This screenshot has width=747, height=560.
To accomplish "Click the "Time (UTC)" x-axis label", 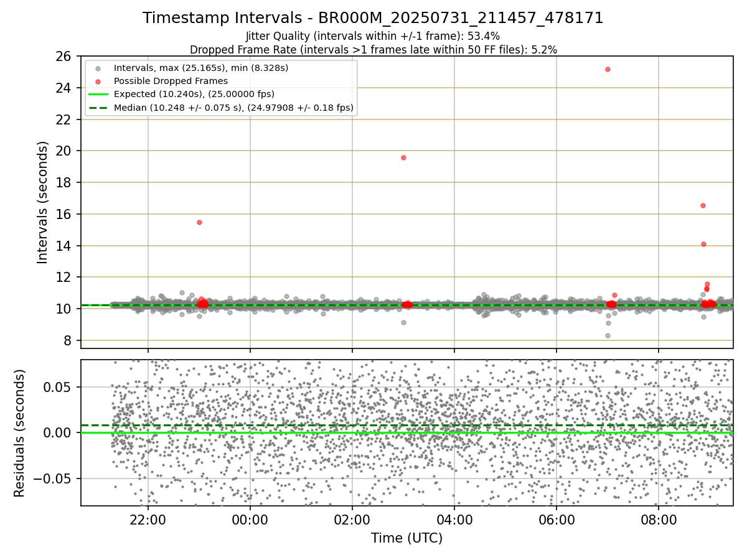I will point(406,538).
